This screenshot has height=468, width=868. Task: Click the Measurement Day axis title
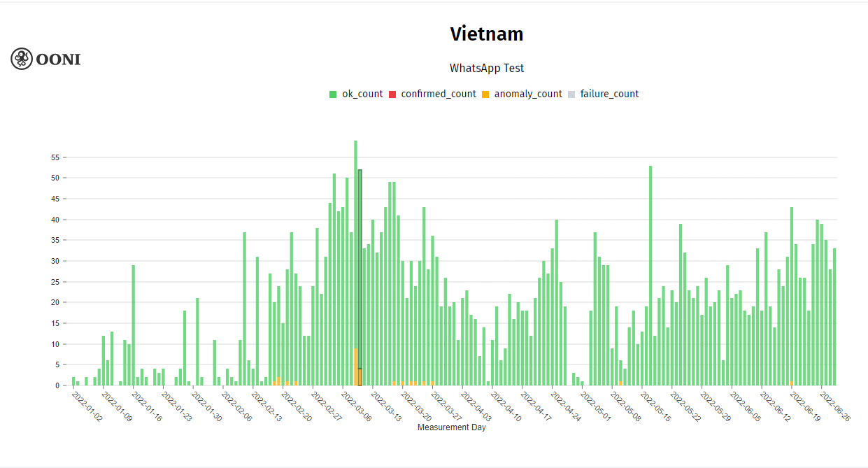[451, 427]
